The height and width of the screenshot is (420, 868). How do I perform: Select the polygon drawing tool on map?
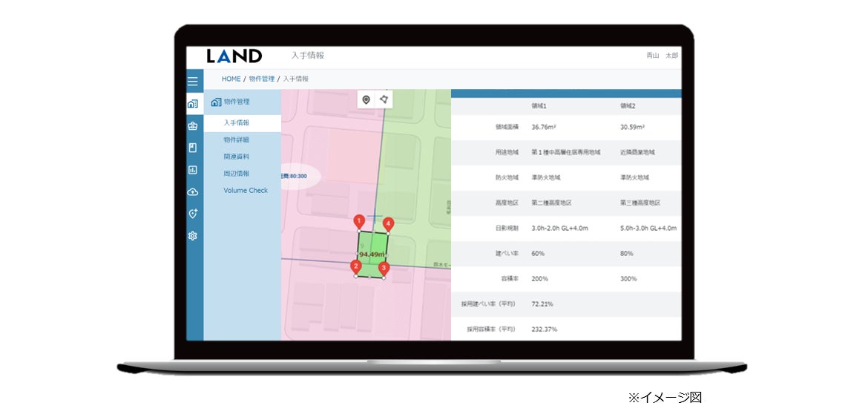pos(384,99)
